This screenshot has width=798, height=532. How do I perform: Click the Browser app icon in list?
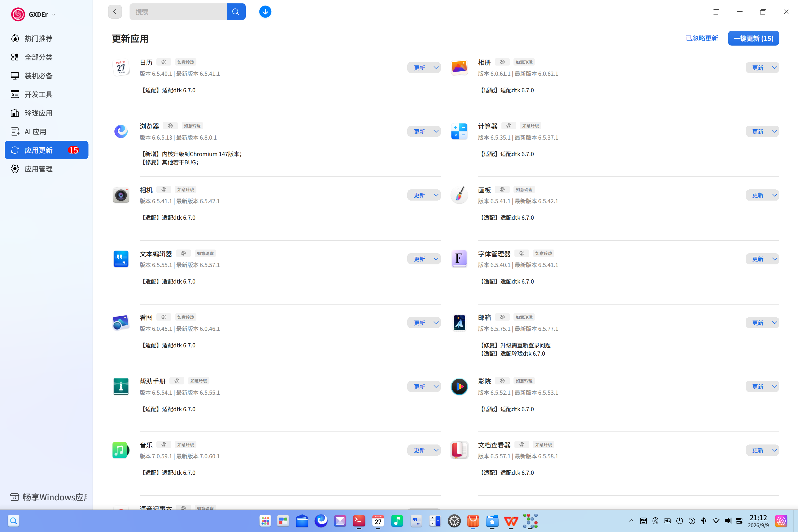[x=121, y=131]
